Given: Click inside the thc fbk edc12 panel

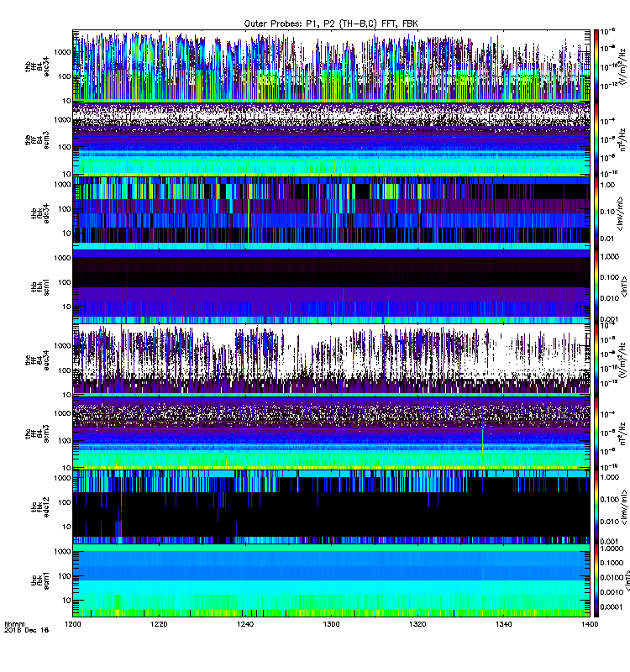Looking at the screenshot, I should [331, 507].
